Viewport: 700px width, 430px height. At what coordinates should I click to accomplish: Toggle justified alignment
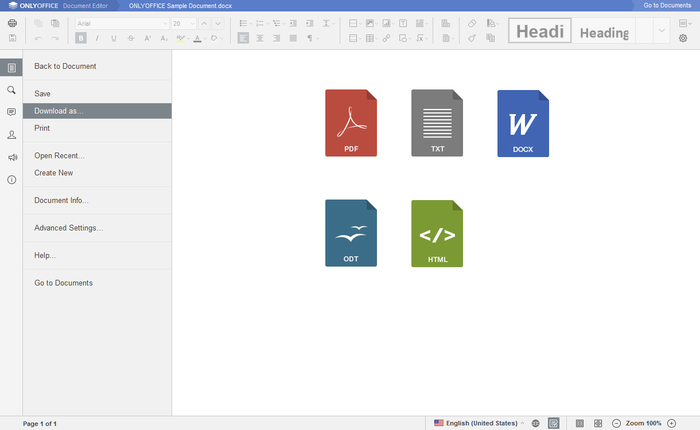[x=293, y=38]
